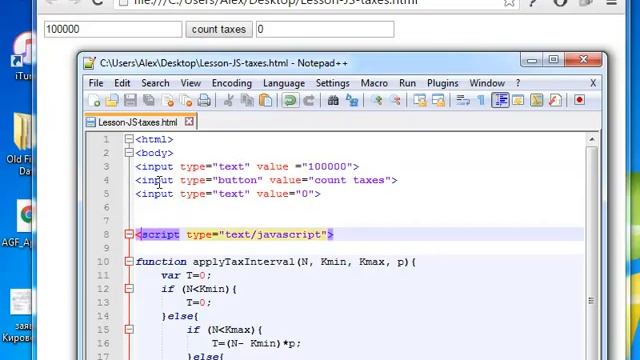Open the ? help menu
The image size is (640, 360).
click(x=518, y=83)
